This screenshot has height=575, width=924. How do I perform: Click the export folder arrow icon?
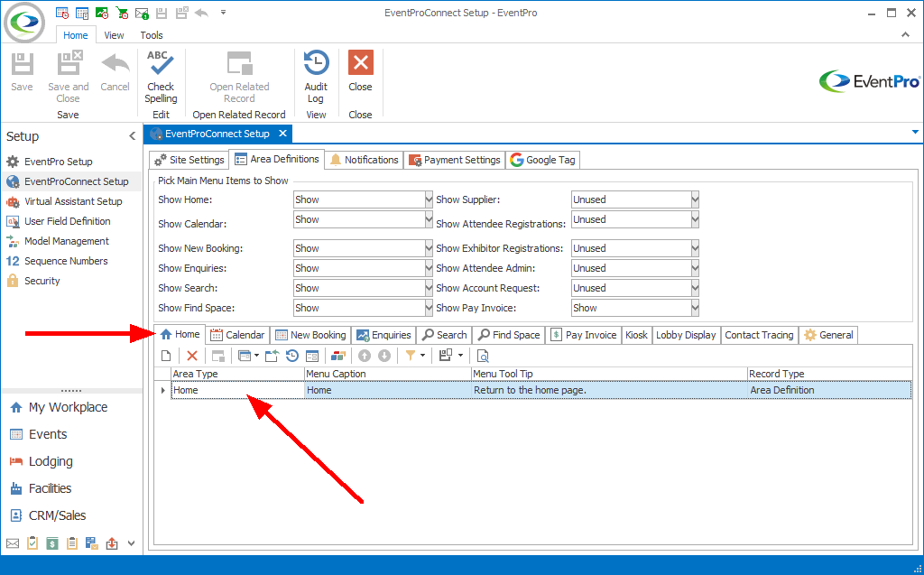(x=272, y=356)
